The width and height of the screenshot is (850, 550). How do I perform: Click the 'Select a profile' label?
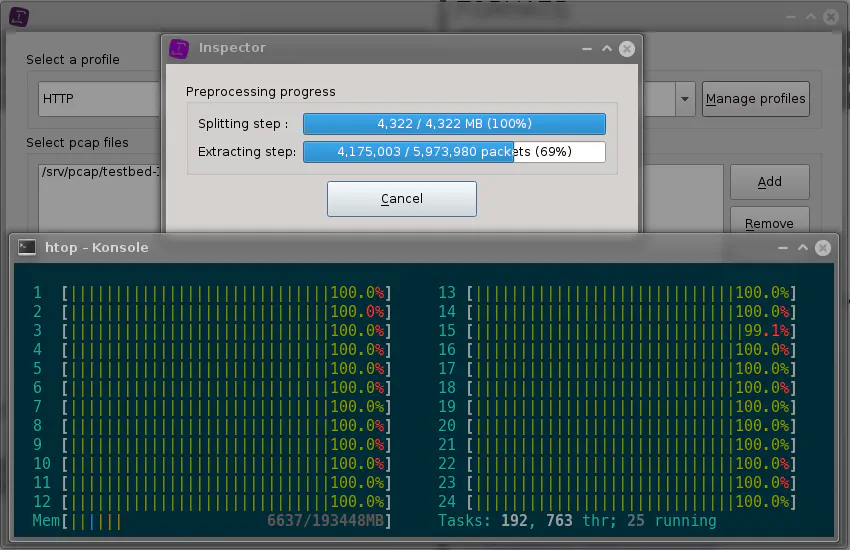click(x=73, y=60)
